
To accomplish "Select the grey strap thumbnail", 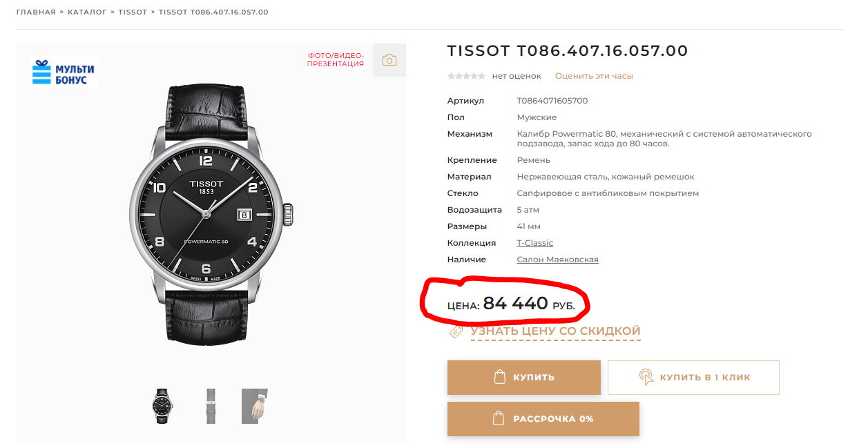I will tap(211, 406).
